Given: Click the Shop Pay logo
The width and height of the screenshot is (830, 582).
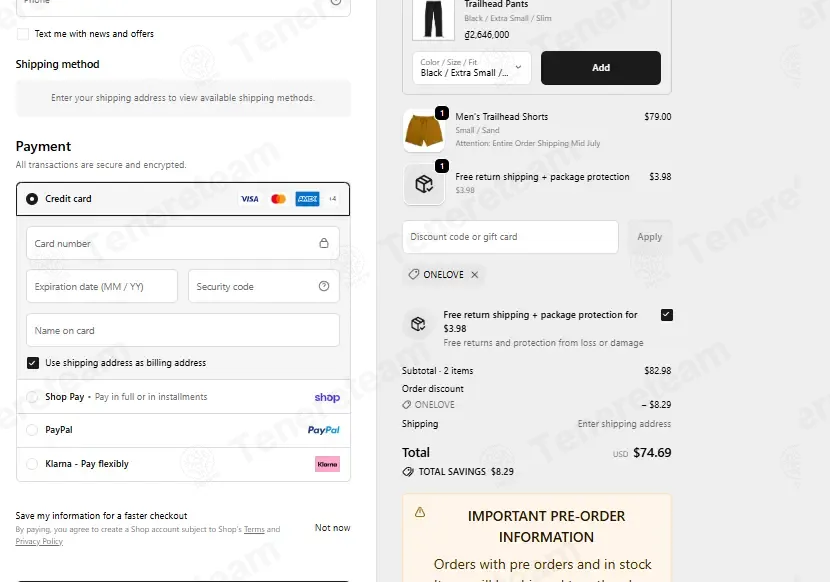Looking at the screenshot, I should pos(327,397).
